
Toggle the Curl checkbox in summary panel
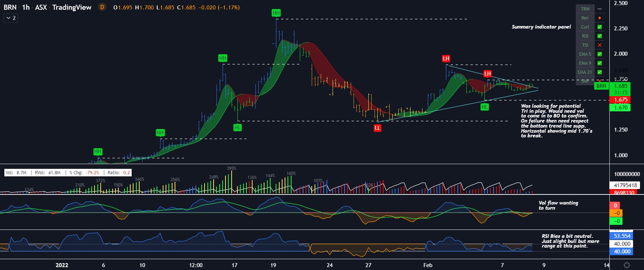(600, 27)
